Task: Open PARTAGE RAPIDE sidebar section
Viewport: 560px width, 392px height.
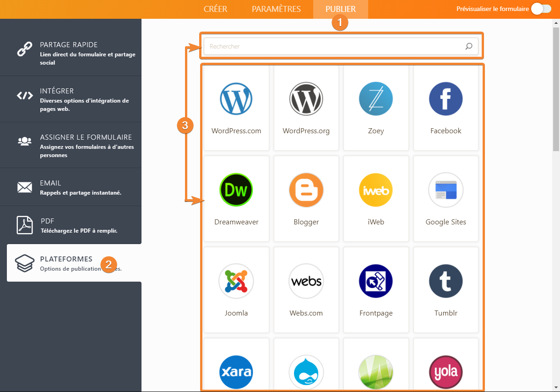Action: (71, 53)
